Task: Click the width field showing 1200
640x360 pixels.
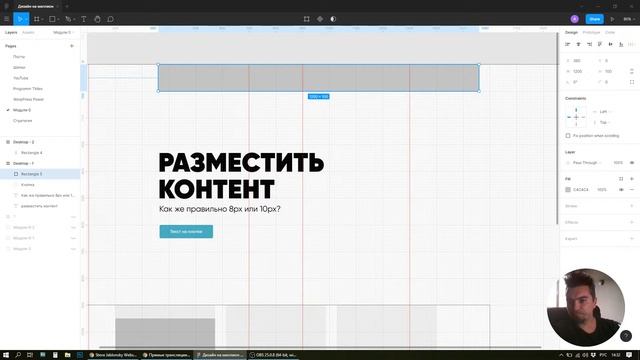Action: pyautogui.click(x=578, y=71)
